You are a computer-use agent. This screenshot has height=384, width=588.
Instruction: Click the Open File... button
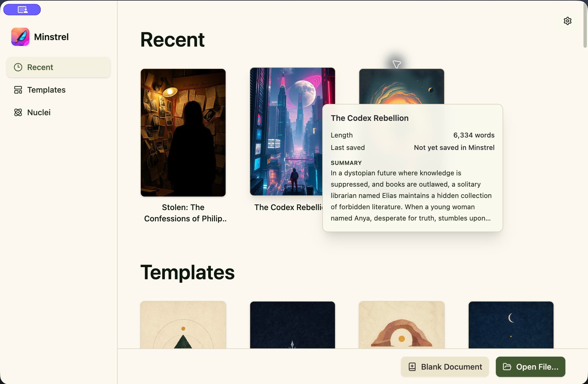[x=531, y=367]
